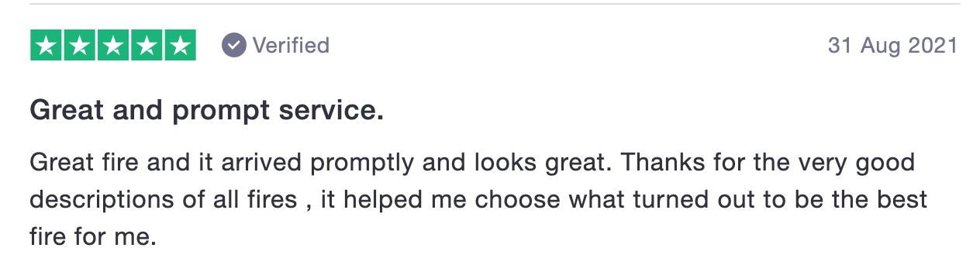Image resolution: width=980 pixels, height=279 pixels.
Task: Click the first green rating star
Action: point(46,46)
